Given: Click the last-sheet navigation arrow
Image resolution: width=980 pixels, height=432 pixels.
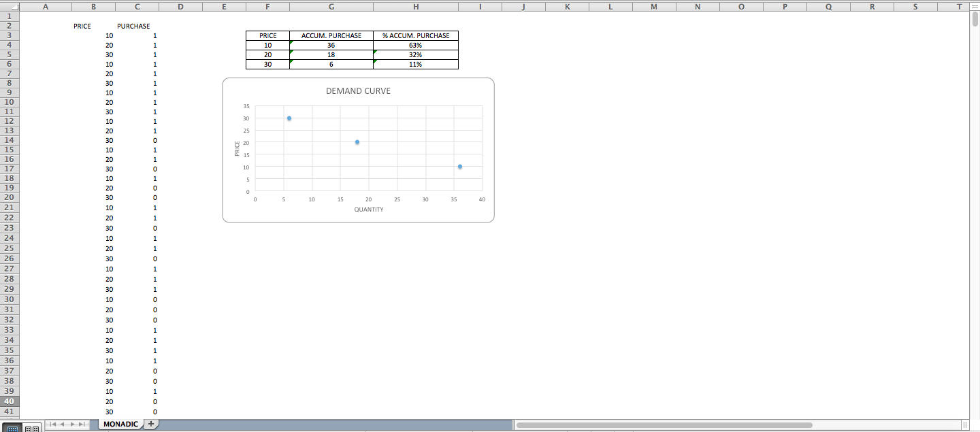Looking at the screenshot, I should point(81,424).
